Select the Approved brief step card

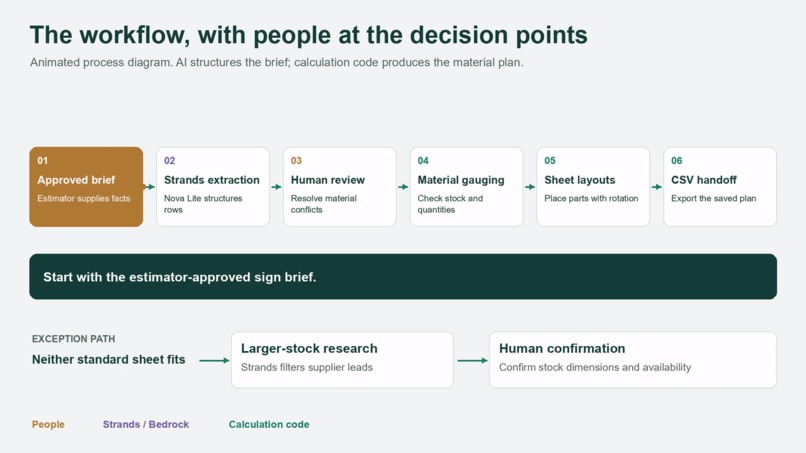(86, 187)
